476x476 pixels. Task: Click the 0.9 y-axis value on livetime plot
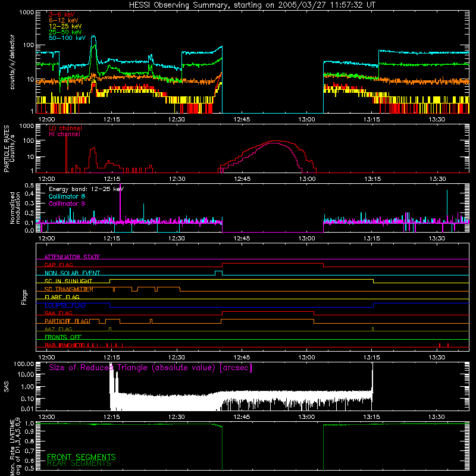29,431
